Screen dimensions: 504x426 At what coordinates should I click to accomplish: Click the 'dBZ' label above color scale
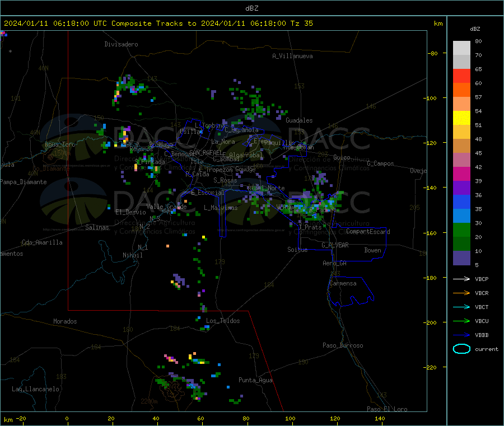coord(475,29)
